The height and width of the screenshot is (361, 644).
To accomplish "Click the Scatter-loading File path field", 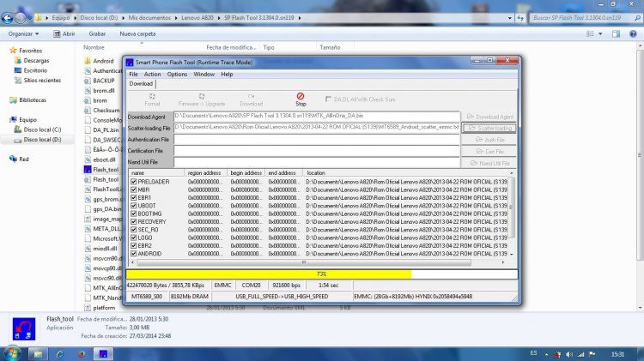I will pos(316,128).
